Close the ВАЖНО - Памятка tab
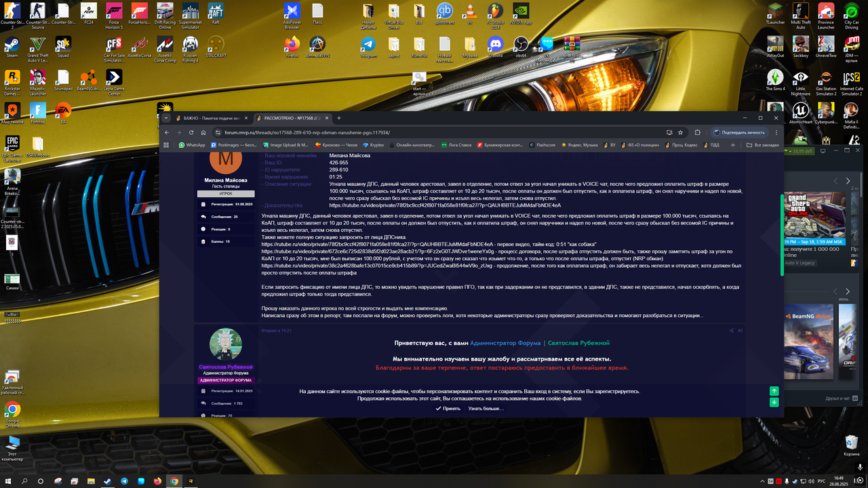 pos(246,118)
